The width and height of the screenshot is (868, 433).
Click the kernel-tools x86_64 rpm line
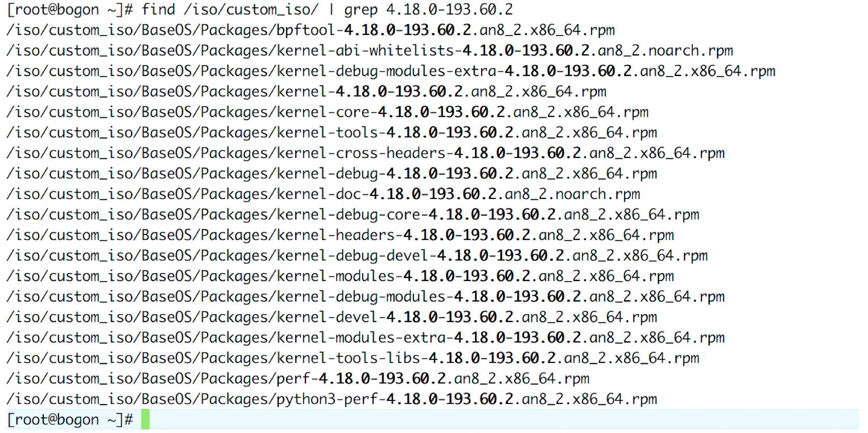pyautogui.click(x=332, y=133)
